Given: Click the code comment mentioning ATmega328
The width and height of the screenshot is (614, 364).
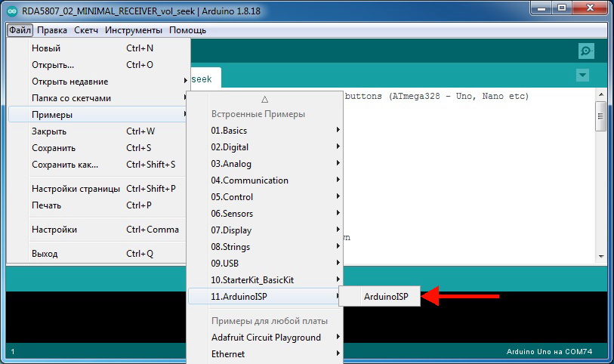Looking at the screenshot, I should [437, 96].
